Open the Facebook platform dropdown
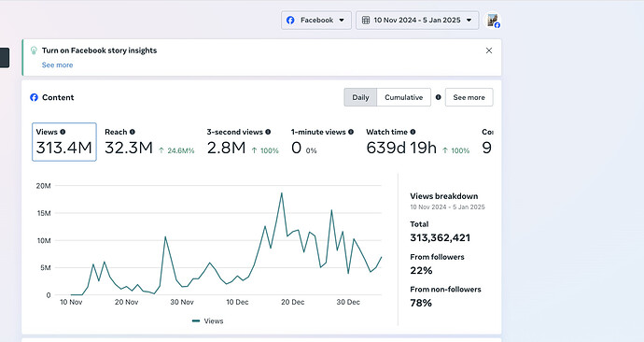 pos(316,21)
